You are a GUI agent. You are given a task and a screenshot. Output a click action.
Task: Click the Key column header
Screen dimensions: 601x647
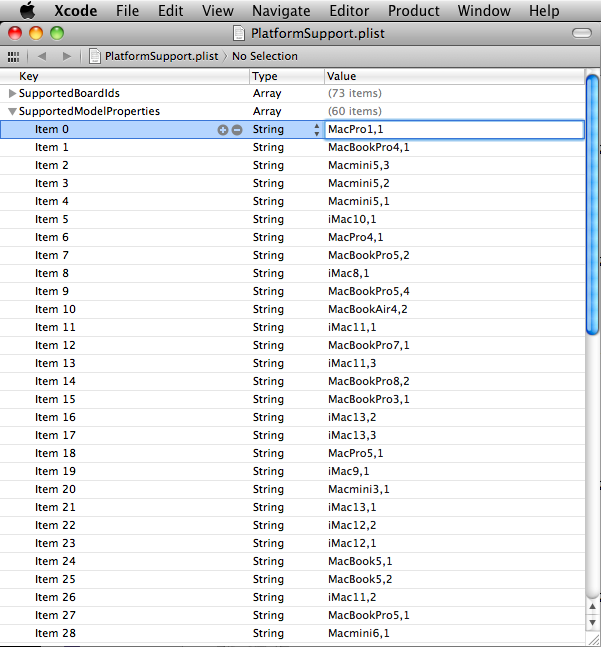click(125, 76)
